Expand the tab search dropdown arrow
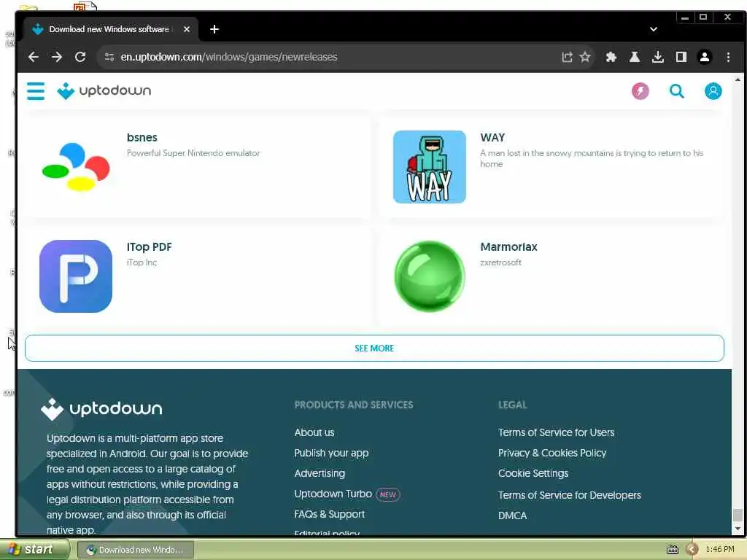The height and width of the screenshot is (560, 747). (x=654, y=29)
